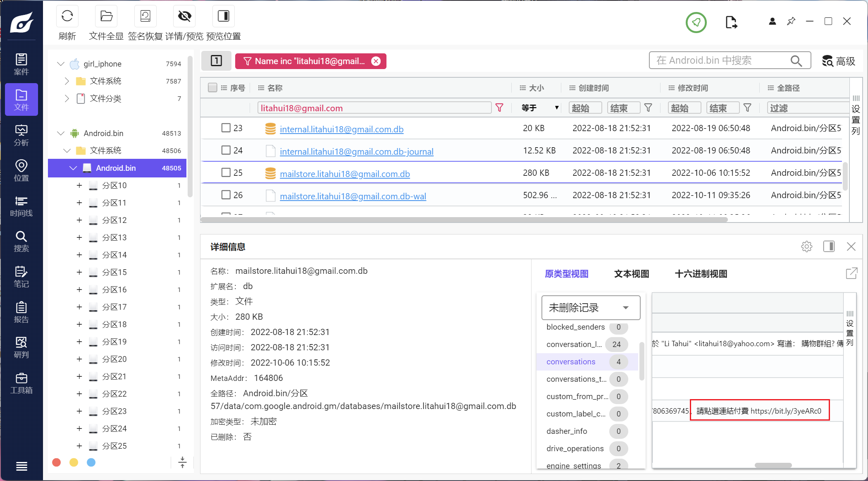The image size is (868, 481).
Task: Pop out the preview in new window
Action: tap(851, 273)
